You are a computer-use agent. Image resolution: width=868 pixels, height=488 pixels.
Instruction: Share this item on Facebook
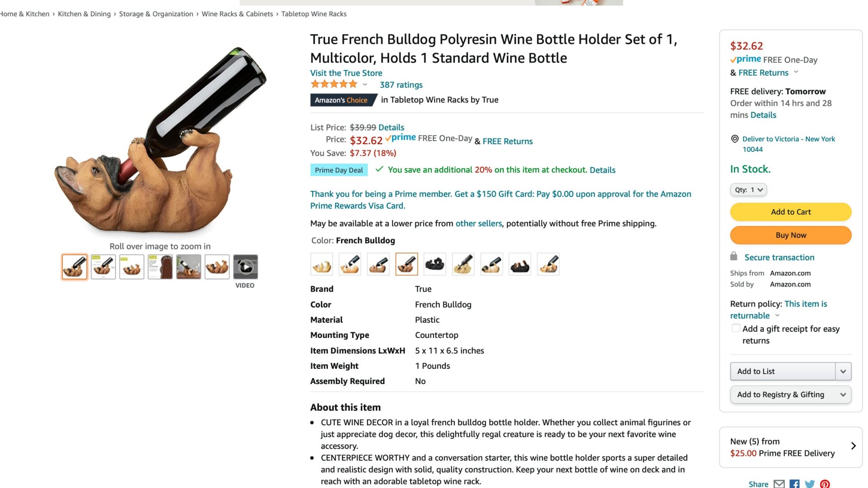794,483
